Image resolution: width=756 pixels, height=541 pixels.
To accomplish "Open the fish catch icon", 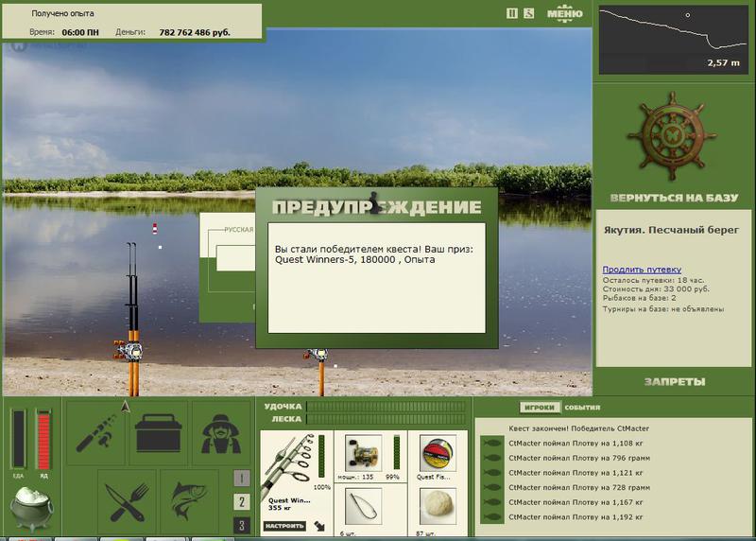I will click(190, 501).
